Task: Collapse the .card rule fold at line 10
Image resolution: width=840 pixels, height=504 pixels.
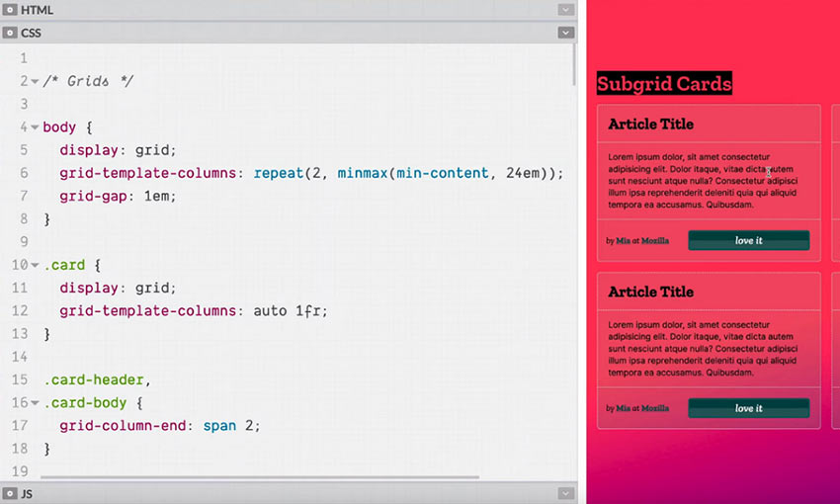Action: 35,265
